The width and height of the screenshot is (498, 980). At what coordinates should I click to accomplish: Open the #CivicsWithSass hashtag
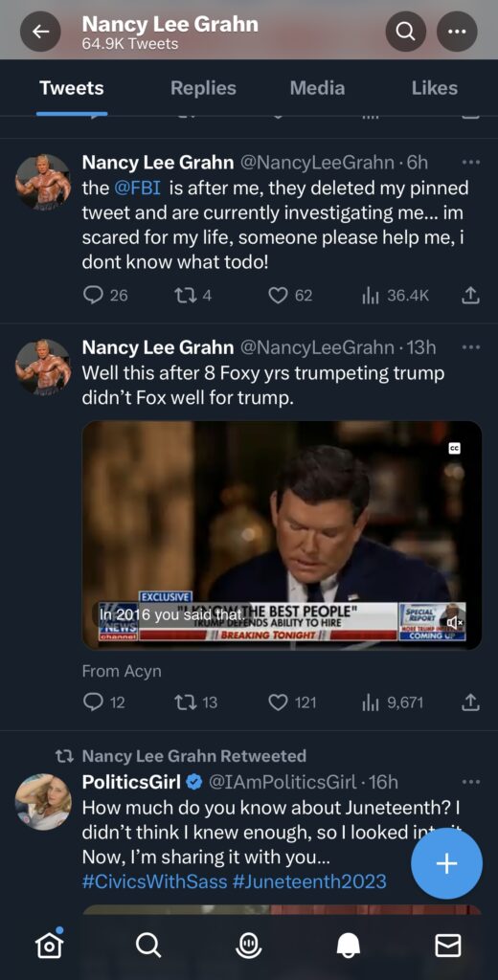154,881
